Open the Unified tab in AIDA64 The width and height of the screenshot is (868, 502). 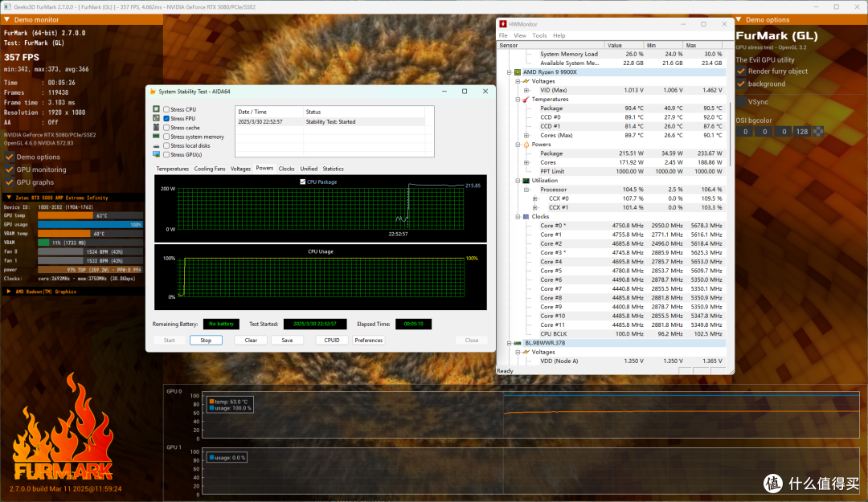[309, 169]
